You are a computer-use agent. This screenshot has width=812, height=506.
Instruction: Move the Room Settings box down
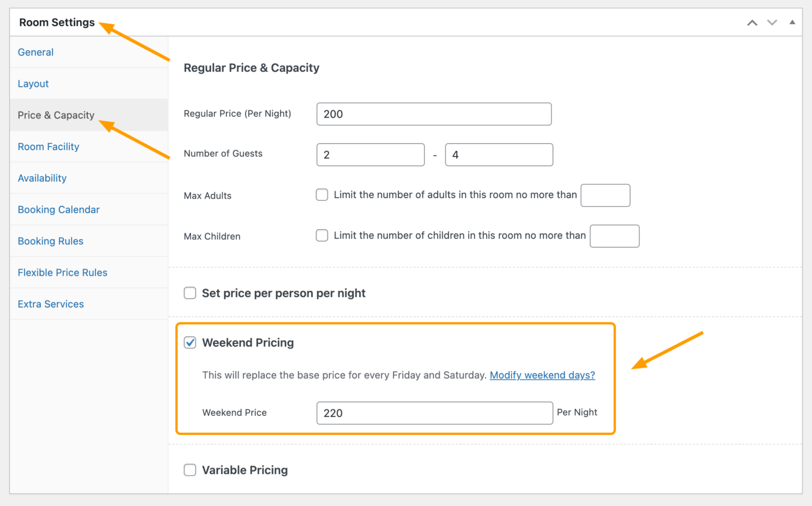point(771,23)
